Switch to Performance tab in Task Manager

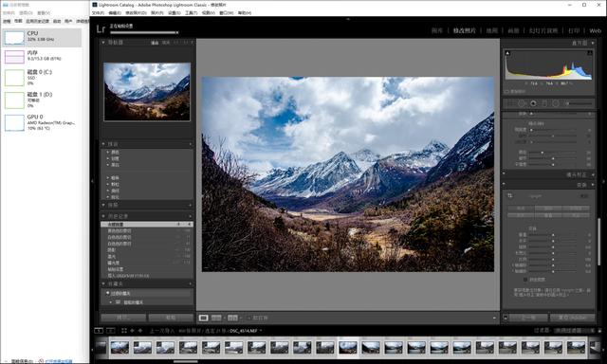pos(18,21)
